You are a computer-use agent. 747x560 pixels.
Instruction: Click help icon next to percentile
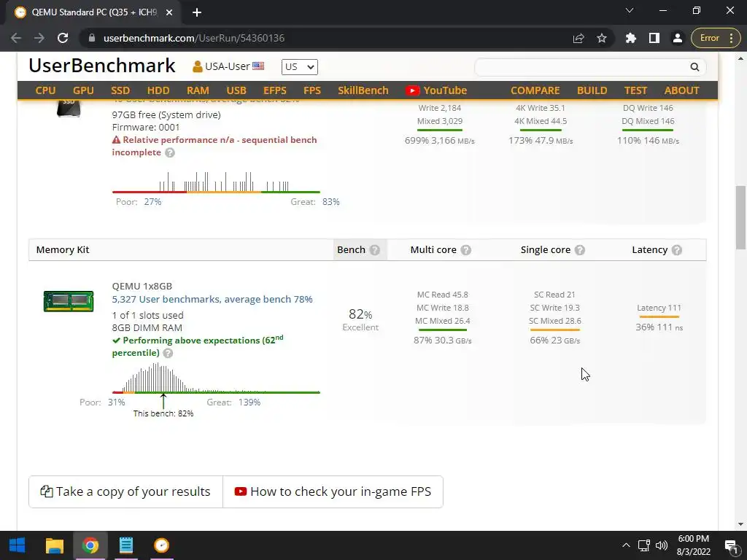point(168,354)
